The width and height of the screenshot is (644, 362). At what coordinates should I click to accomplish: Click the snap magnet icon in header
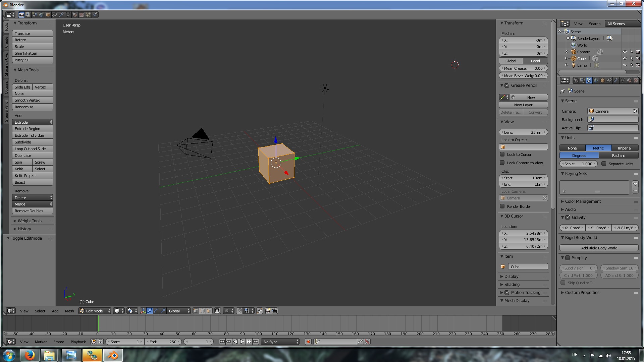pyautogui.click(x=239, y=311)
